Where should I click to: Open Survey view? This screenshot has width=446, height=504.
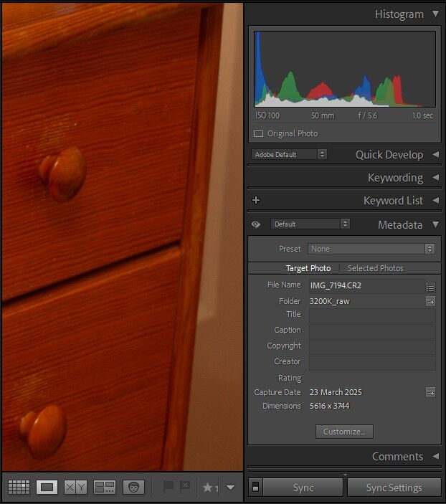(x=105, y=487)
